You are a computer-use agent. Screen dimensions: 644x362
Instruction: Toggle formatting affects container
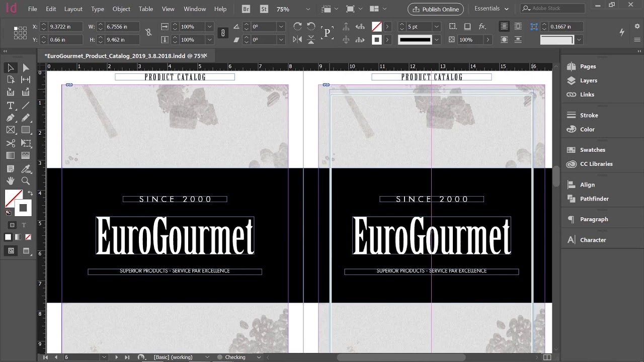pyautogui.click(x=12, y=225)
